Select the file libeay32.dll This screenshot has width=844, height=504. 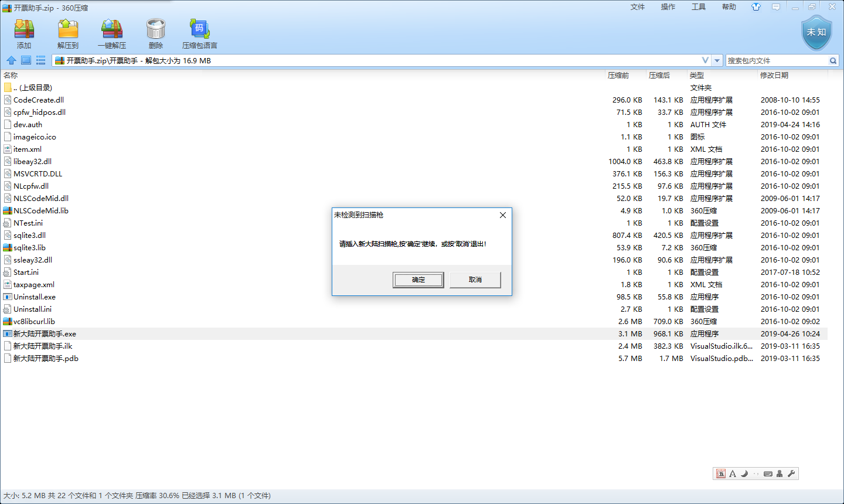pyautogui.click(x=32, y=161)
